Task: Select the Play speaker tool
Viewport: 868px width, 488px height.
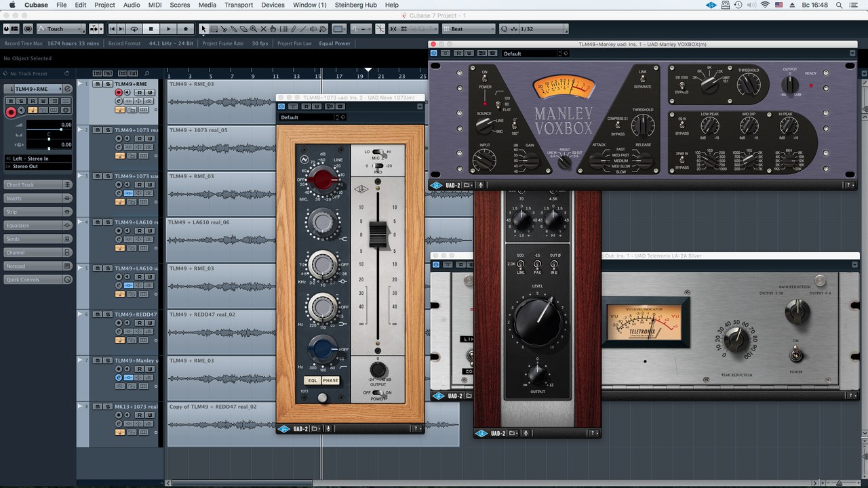Action: 313,29
